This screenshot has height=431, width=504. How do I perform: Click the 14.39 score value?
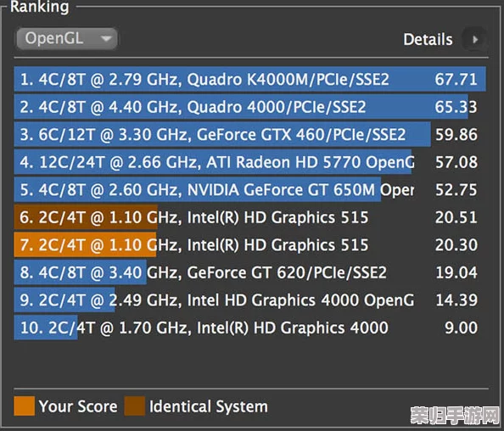coord(456,300)
